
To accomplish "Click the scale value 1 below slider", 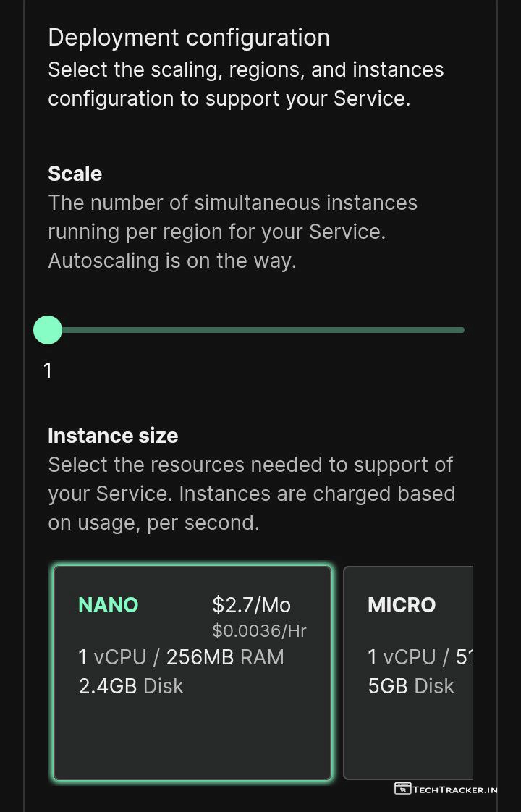I will point(48,371).
